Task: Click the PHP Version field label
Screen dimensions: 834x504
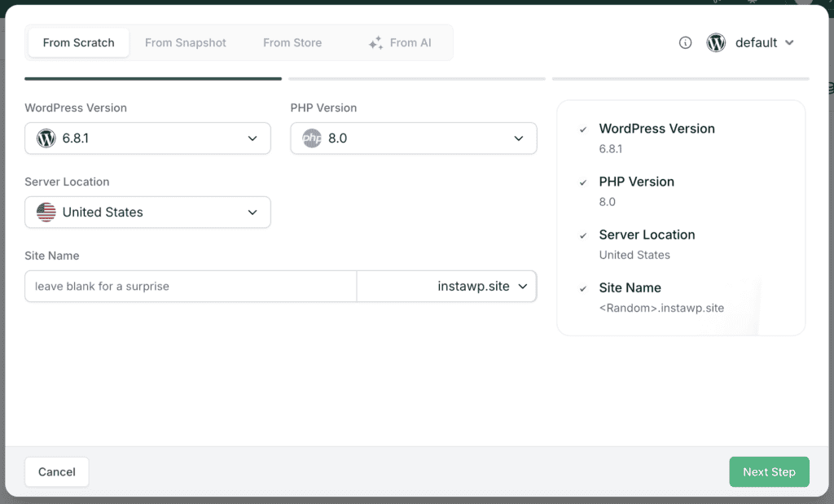Action: click(323, 107)
